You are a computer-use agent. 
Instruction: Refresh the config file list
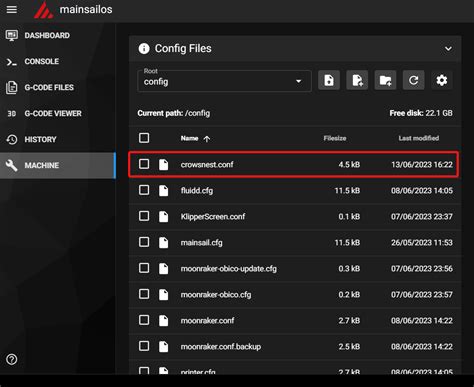(x=413, y=80)
